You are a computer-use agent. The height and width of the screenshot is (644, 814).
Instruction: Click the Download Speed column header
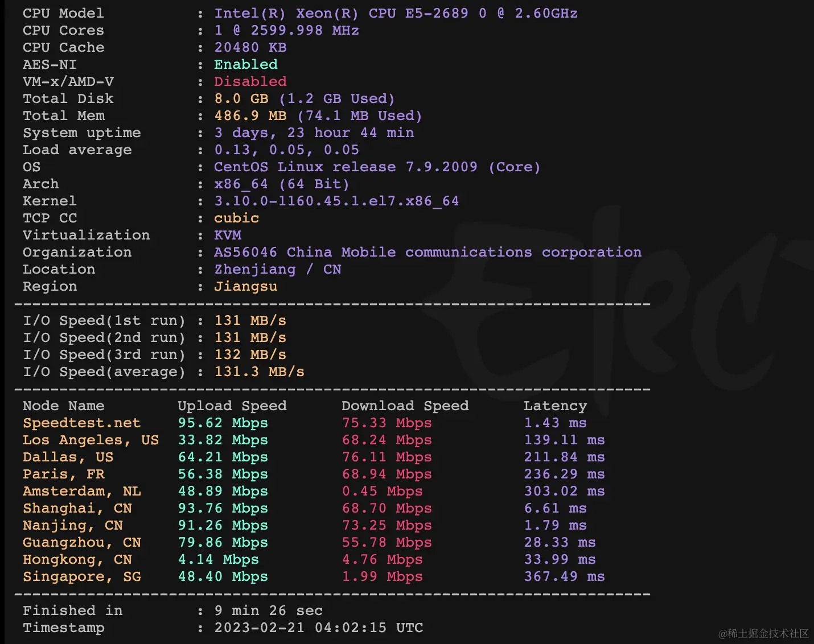coord(405,406)
